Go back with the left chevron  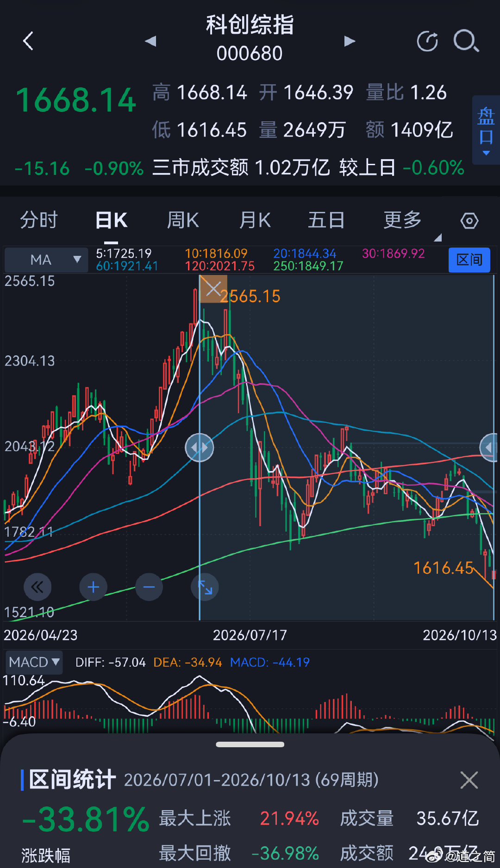pyautogui.click(x=28, y=41)
